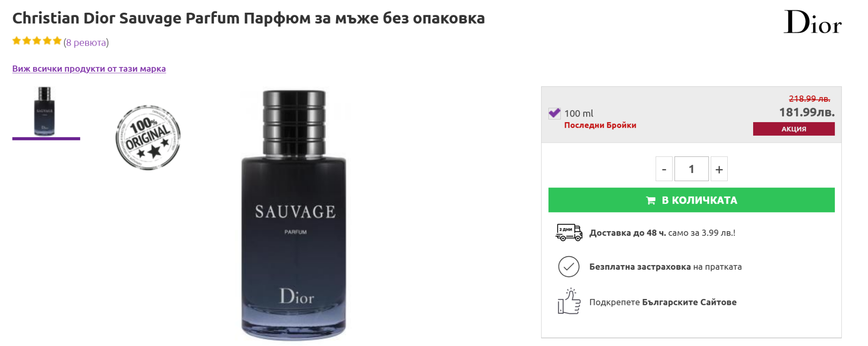Increase quantity with the plus button
Viewport: 868px width, 346px height.
click(719, 169)
